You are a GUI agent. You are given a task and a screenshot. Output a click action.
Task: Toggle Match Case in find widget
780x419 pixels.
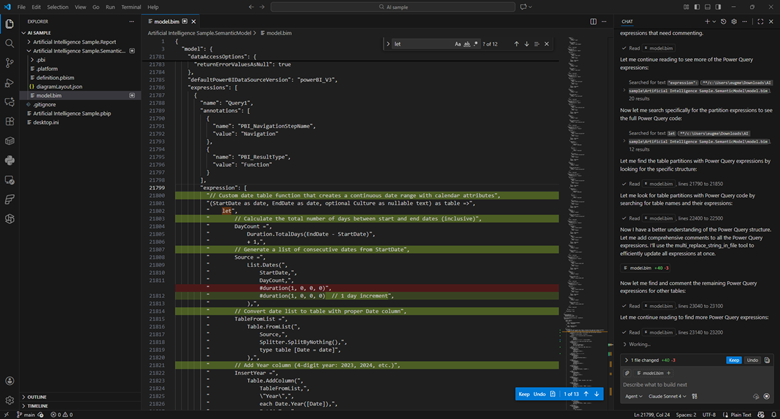pyautogui.click(x=458, y=44)
